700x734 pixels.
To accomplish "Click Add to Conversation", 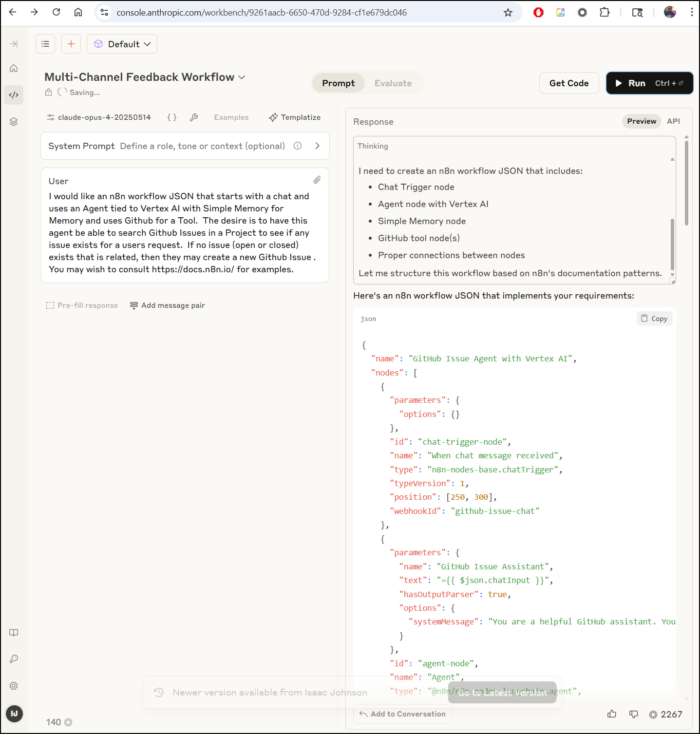I will tap(402, 714).
